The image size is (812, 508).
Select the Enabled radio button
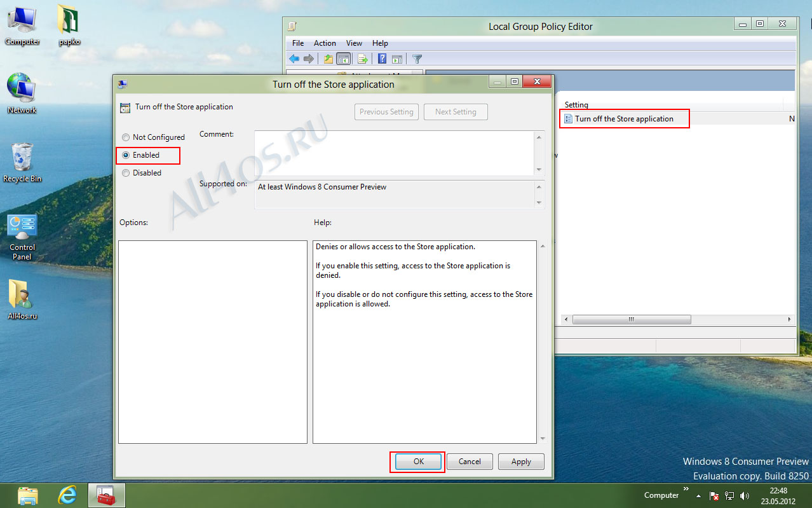point(126,155)
